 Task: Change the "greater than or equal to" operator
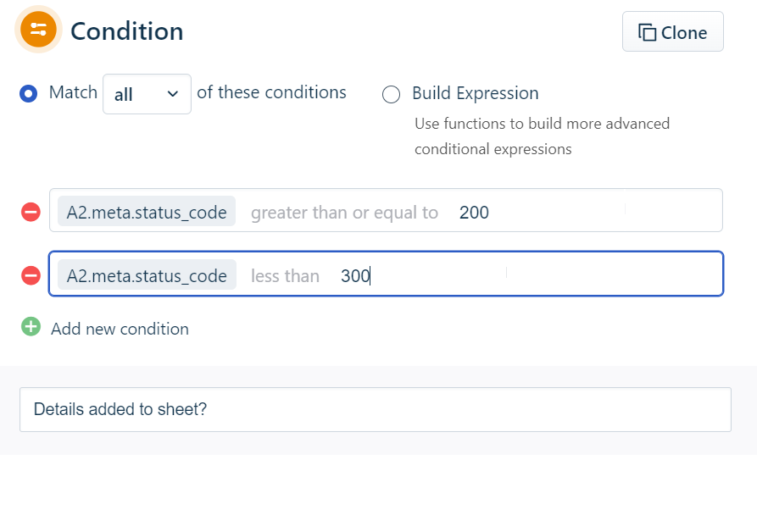[344, 213]
